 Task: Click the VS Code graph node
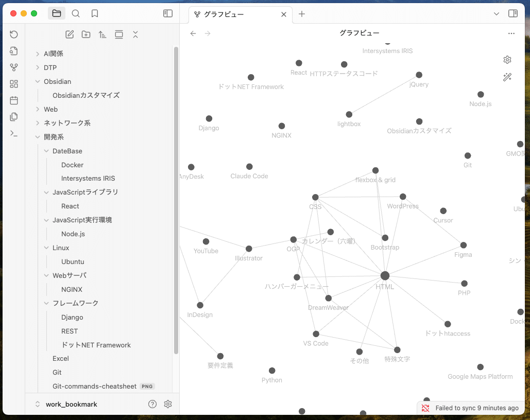pyautogui.click(x=316, y=334)
